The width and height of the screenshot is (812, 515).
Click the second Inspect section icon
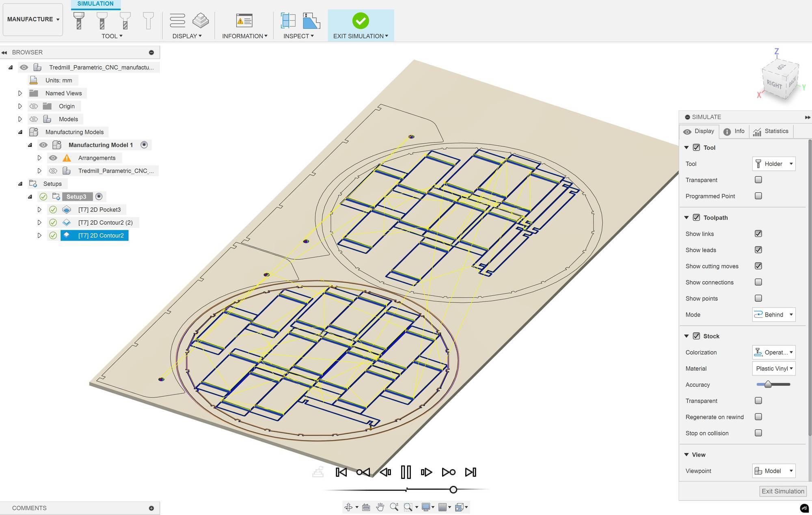click(x=311, y=20)
